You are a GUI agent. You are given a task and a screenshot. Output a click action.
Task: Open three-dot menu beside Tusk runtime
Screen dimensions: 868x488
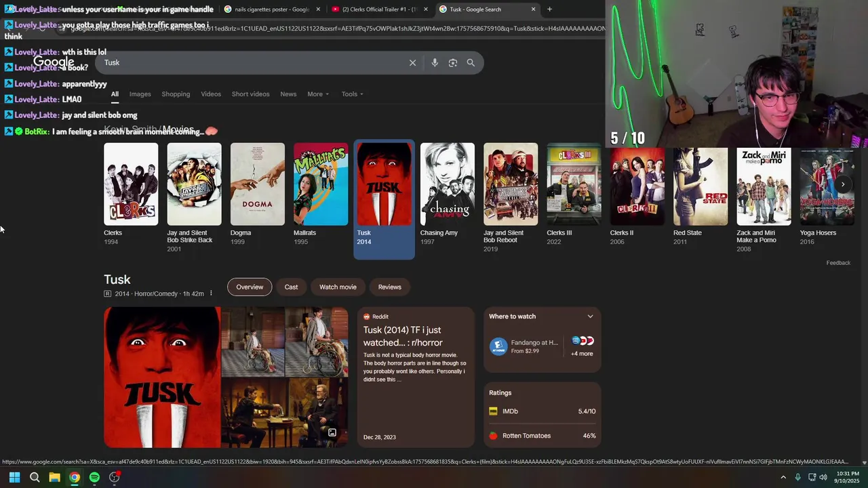[x=211, y=293]
